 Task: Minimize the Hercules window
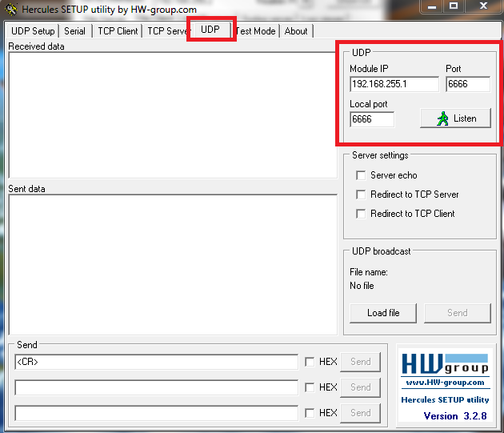pos(432,6)
